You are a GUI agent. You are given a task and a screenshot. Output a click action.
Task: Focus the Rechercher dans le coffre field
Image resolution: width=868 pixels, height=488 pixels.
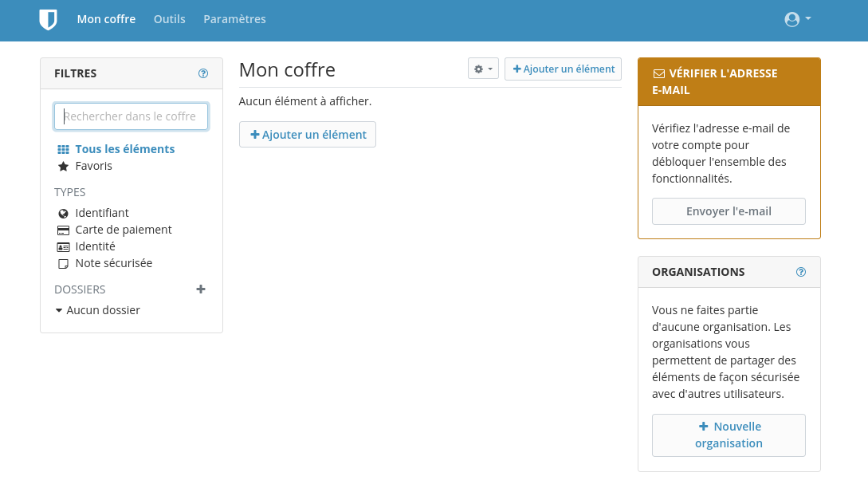click(x=132, y=116)
